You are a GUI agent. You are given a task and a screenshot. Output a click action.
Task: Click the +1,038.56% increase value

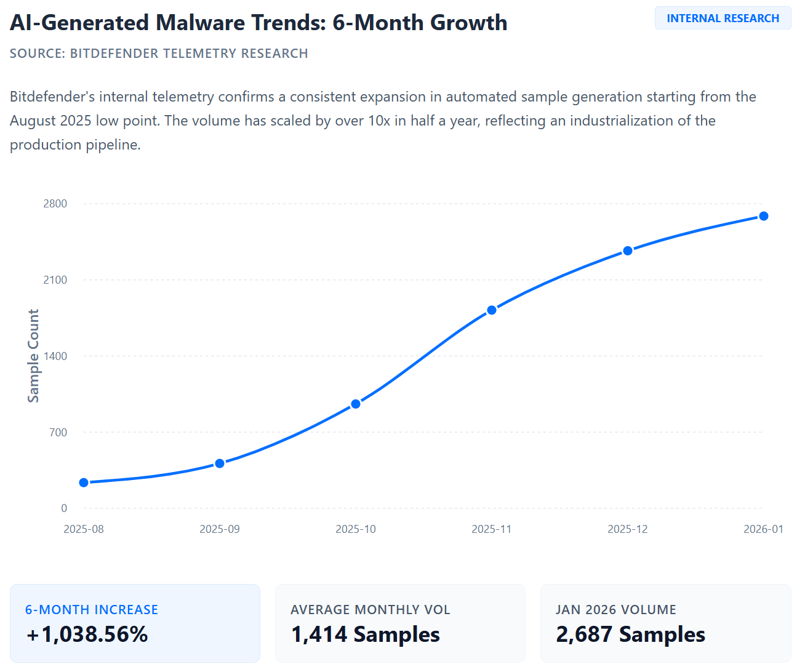click(87, 634)
